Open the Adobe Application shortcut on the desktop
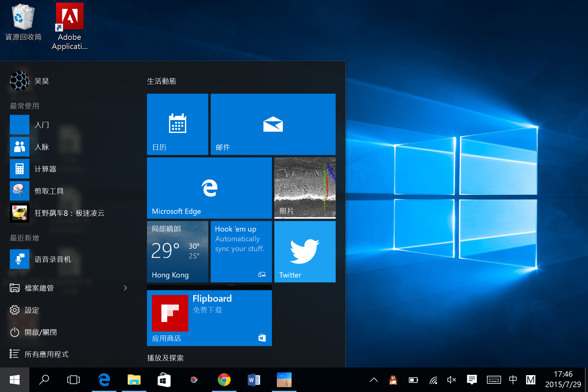Screen dimensions: 588x392 (x=70, y=26)
